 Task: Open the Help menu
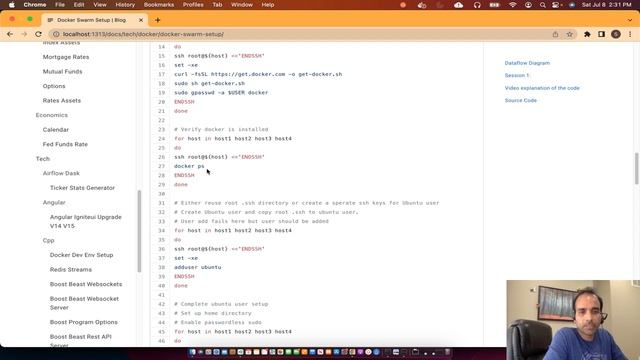pos(268,5)
